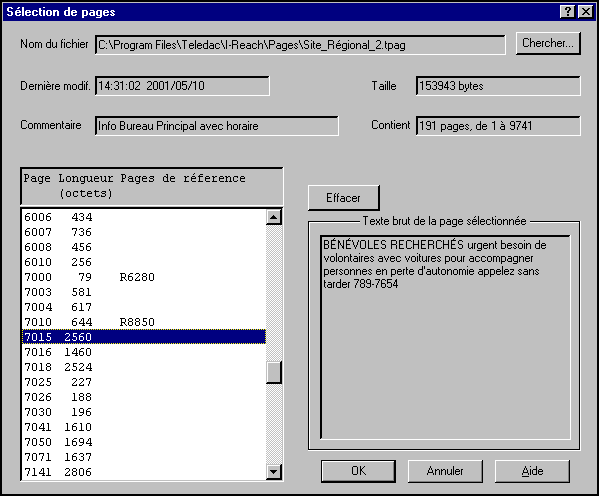Select page 7041 row with length 1610
Viewport: 599px width, 496px height.
point(144,427)
